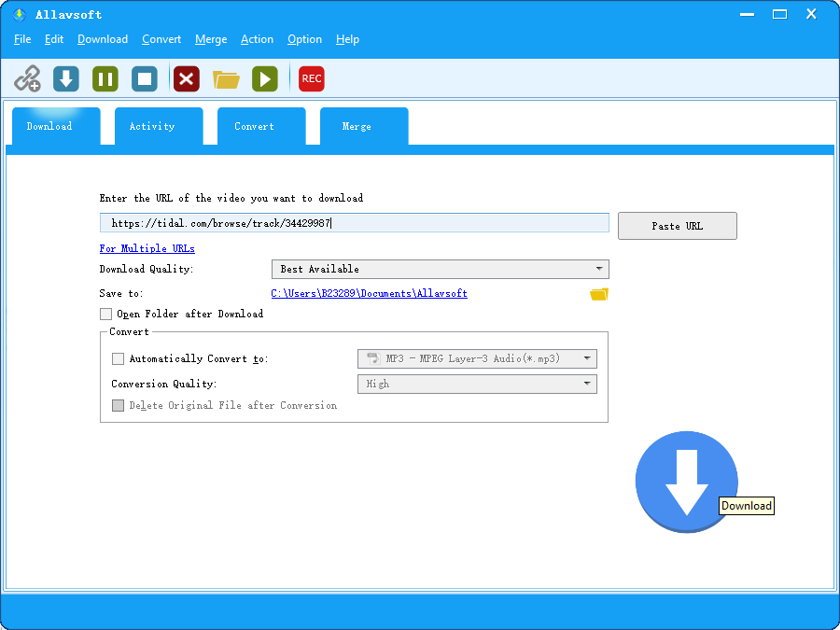Delete the item using the red X icon
Viewport: 840px width, 630px height.
(187, 78)
